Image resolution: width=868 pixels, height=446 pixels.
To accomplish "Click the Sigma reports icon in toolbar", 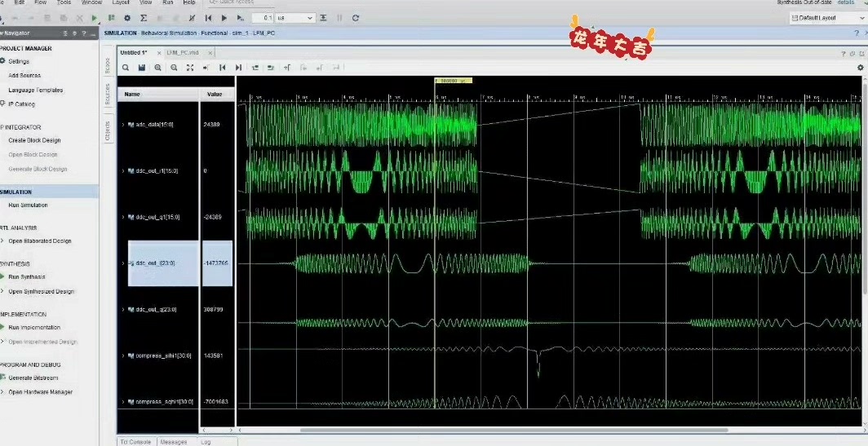I will point(144,18).
